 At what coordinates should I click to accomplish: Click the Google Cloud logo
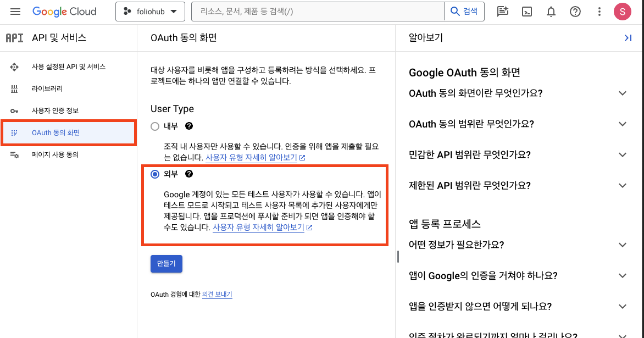64,12
